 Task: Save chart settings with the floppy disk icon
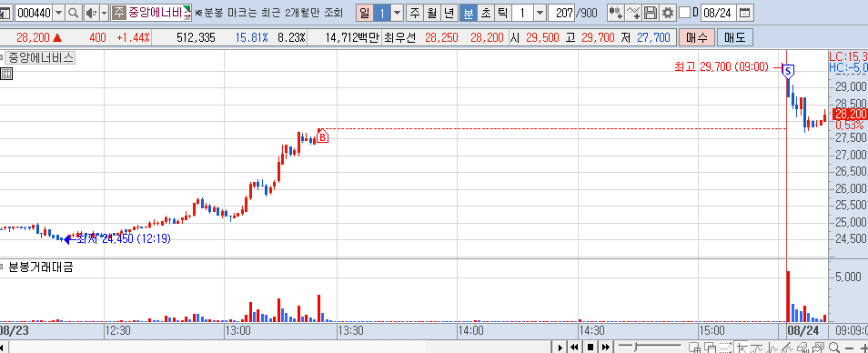[x=651, y=12]
